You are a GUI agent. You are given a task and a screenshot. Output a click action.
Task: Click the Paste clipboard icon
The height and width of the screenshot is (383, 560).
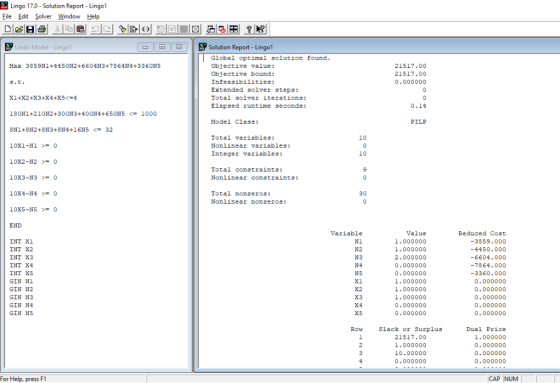[80, 29]
